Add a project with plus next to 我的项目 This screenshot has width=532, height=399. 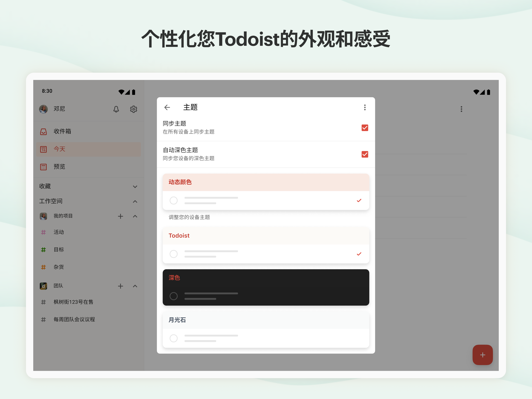(x=120, y=216)
